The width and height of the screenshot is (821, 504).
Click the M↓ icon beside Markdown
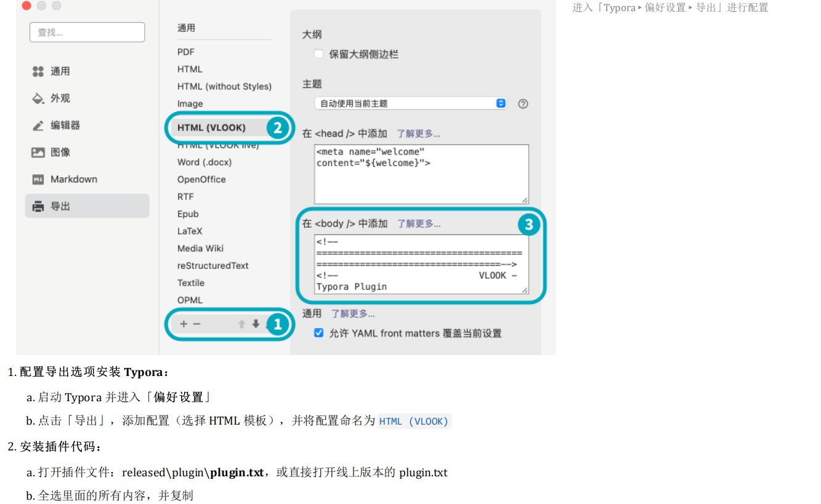[x=38, y=179]
